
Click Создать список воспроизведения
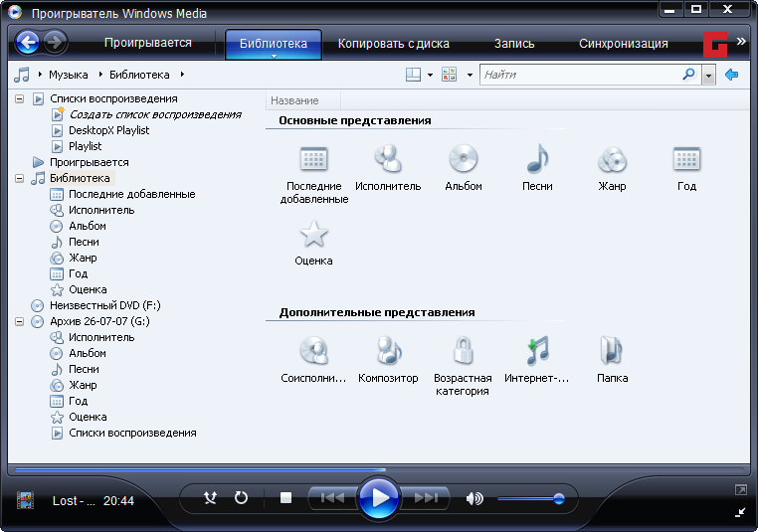click(x=155, y=114)
